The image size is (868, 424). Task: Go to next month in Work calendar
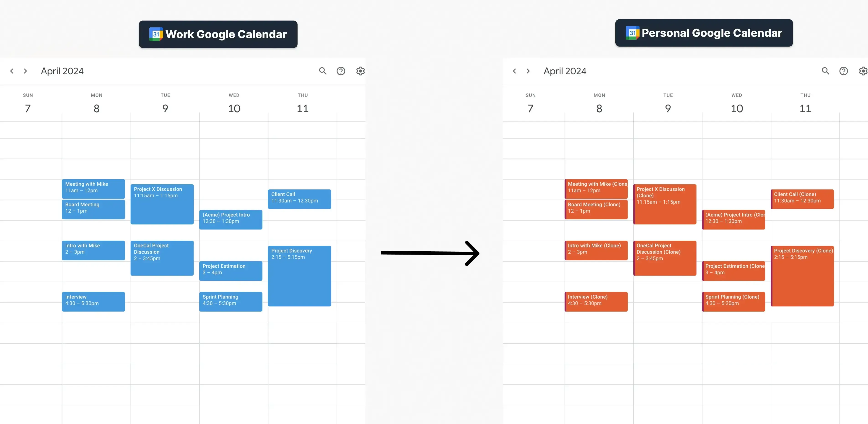click(x=26, y=71)
